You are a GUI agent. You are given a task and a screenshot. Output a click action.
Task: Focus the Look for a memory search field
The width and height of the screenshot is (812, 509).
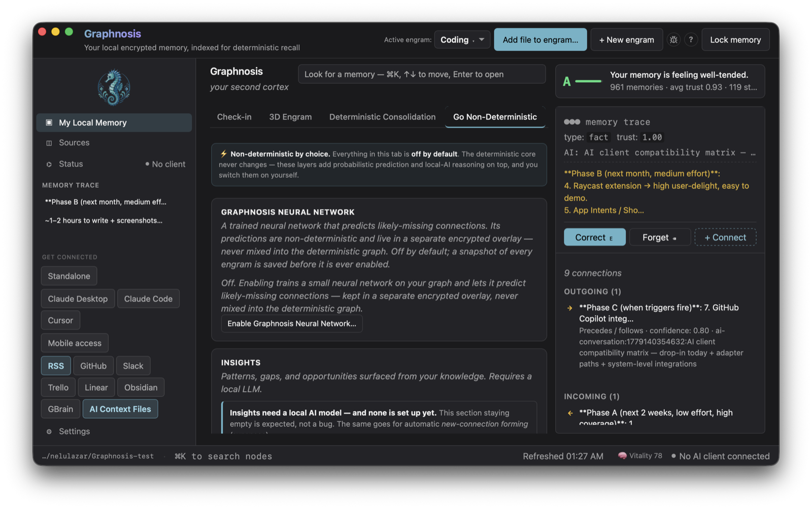[x=422, y=74]
